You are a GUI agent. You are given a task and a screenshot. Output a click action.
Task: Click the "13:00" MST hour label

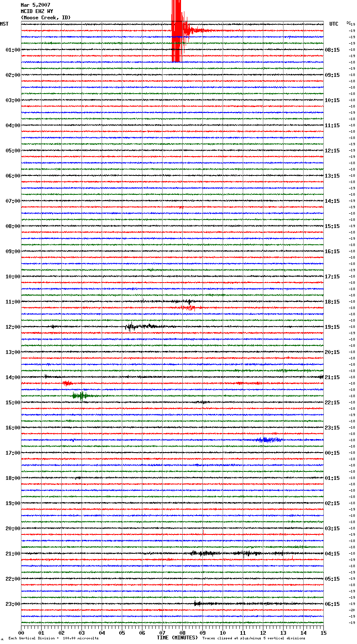tap(13, 352)
